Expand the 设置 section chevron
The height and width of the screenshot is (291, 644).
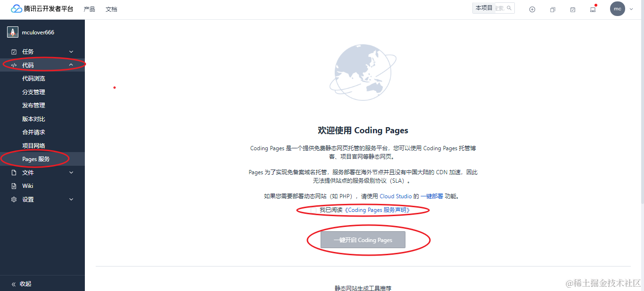click(71, 200)
